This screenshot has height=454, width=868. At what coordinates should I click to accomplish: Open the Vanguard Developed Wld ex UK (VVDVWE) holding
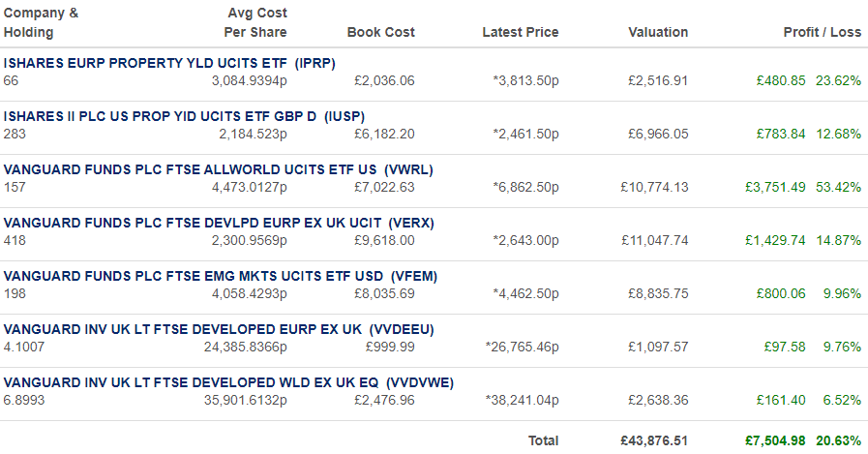228,382
